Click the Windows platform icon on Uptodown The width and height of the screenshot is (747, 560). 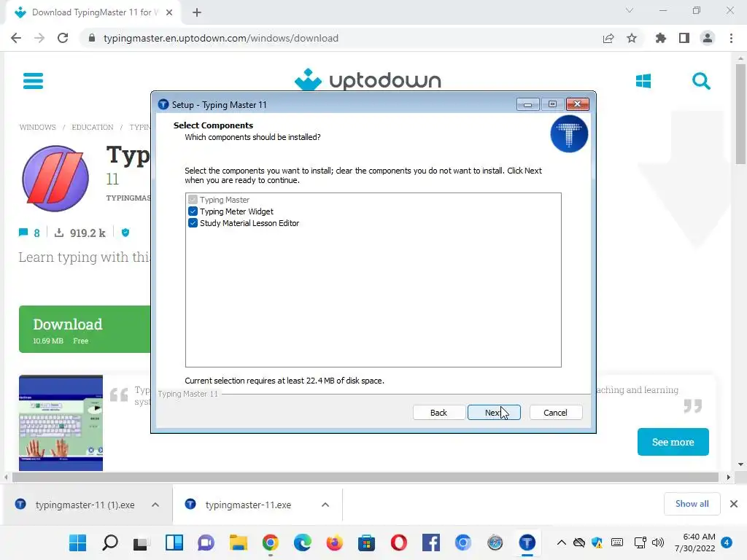(643, 81)
